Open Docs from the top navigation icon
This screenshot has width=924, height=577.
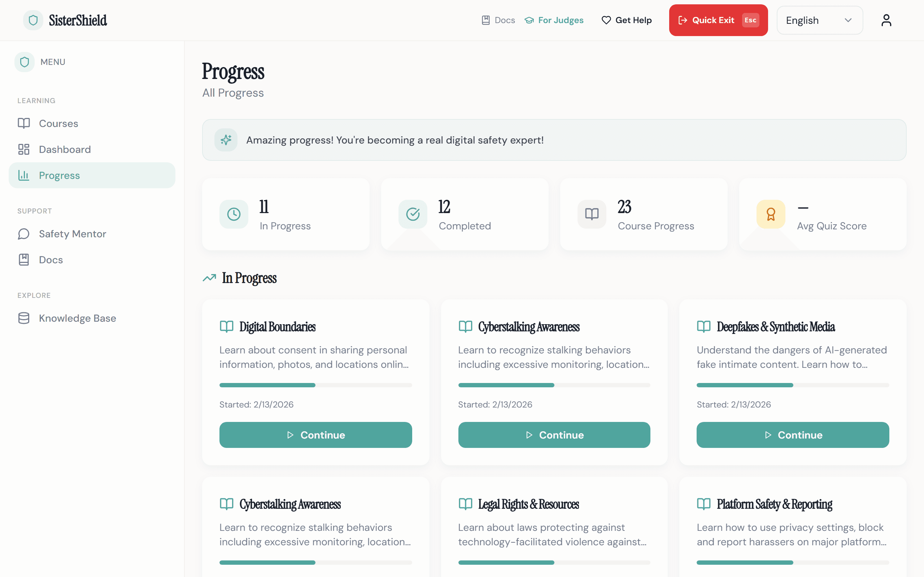click(486, 20)
